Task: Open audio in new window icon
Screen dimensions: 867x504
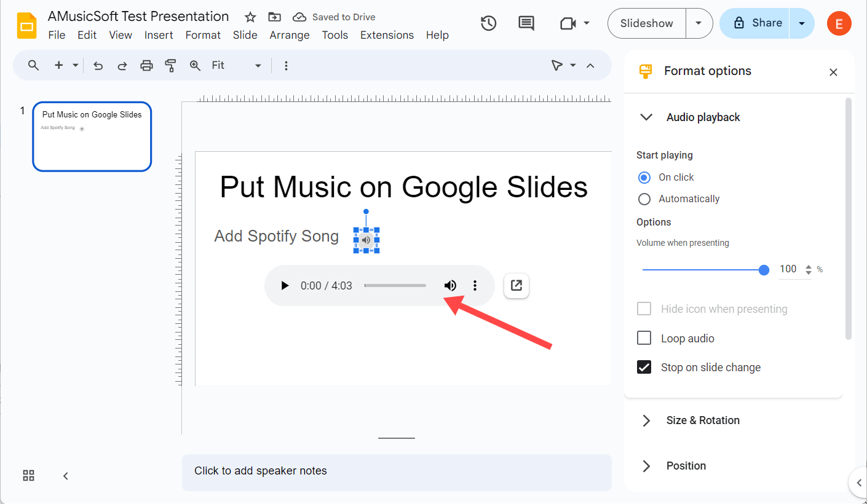Action: [517, 286]
